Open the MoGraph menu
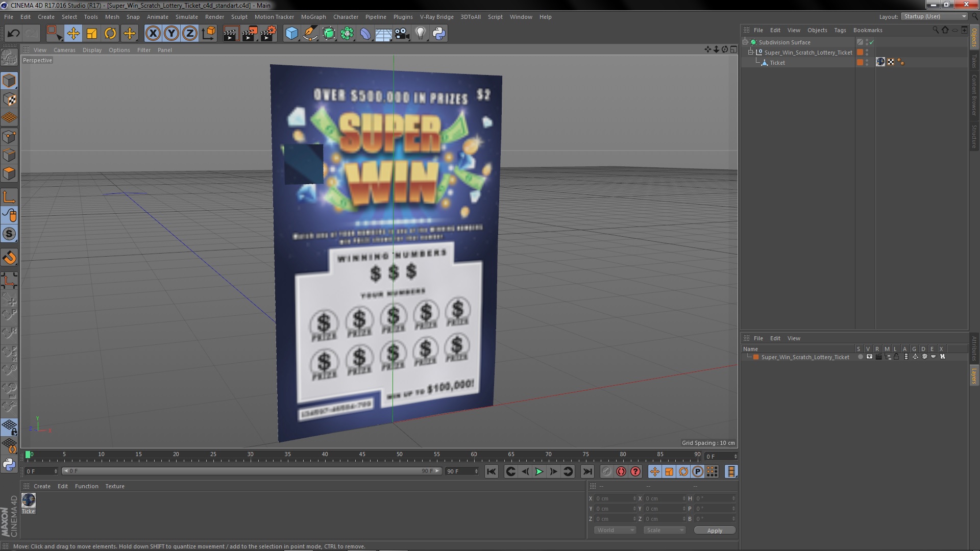The height and width of the screenshot is (551, 980). [313, 17]
